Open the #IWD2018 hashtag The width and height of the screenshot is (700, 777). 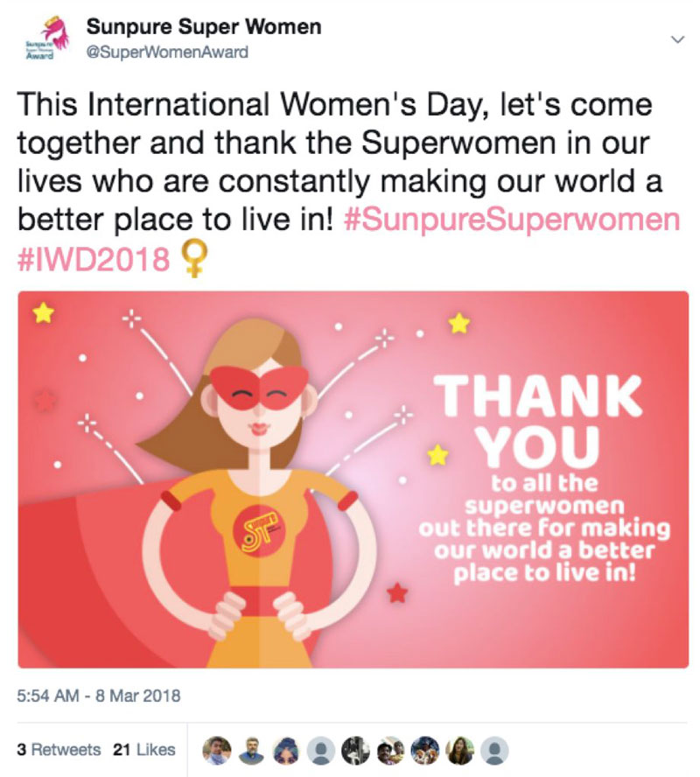point(94,260)
